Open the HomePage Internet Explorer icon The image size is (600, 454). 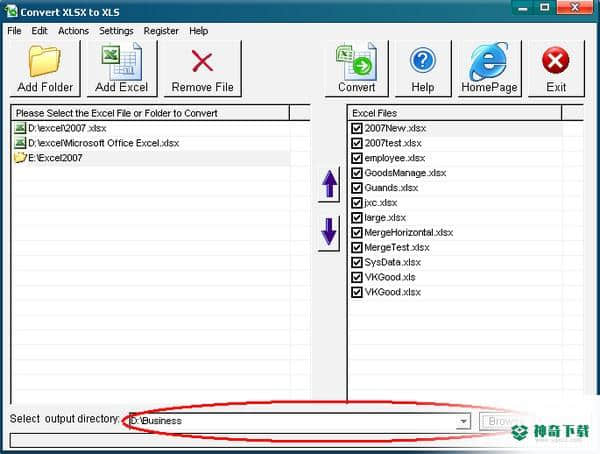pos(489,61)
